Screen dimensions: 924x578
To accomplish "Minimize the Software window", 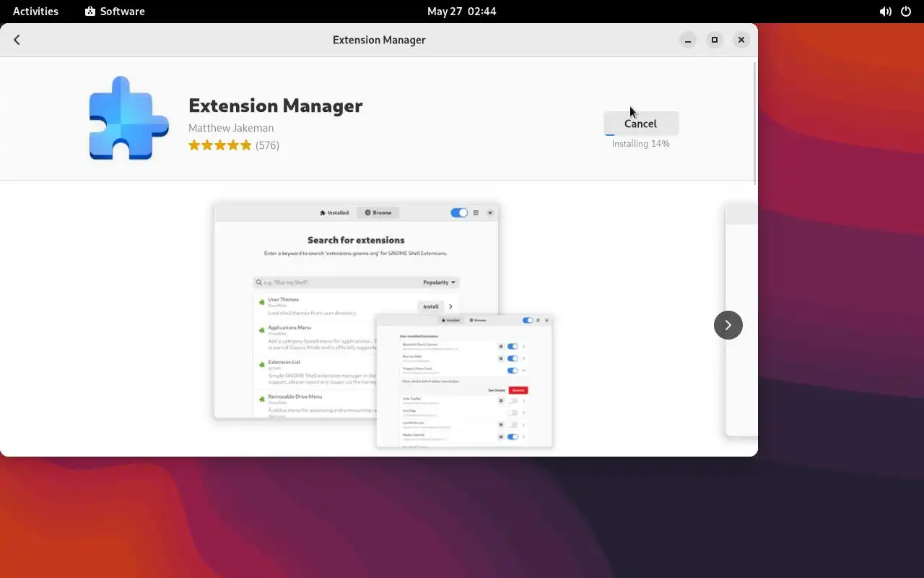I will (x=688, y=40).
